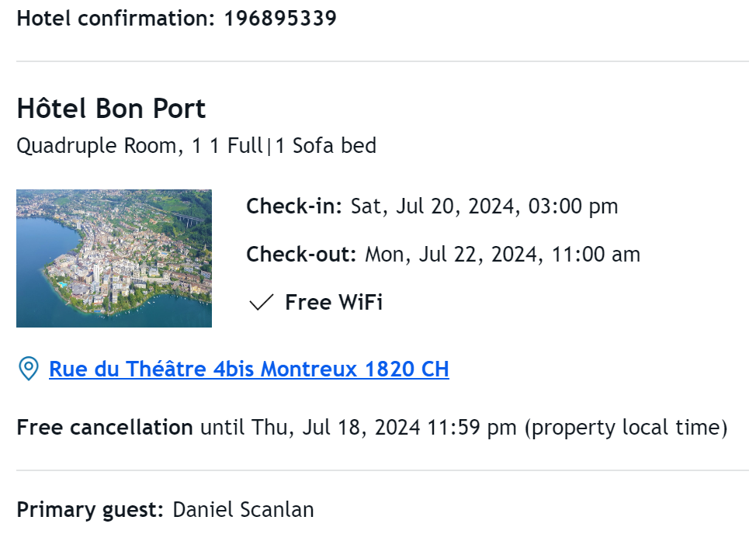Click the bold Free cancellation text
Screen dimensions: 756x534
105,428
